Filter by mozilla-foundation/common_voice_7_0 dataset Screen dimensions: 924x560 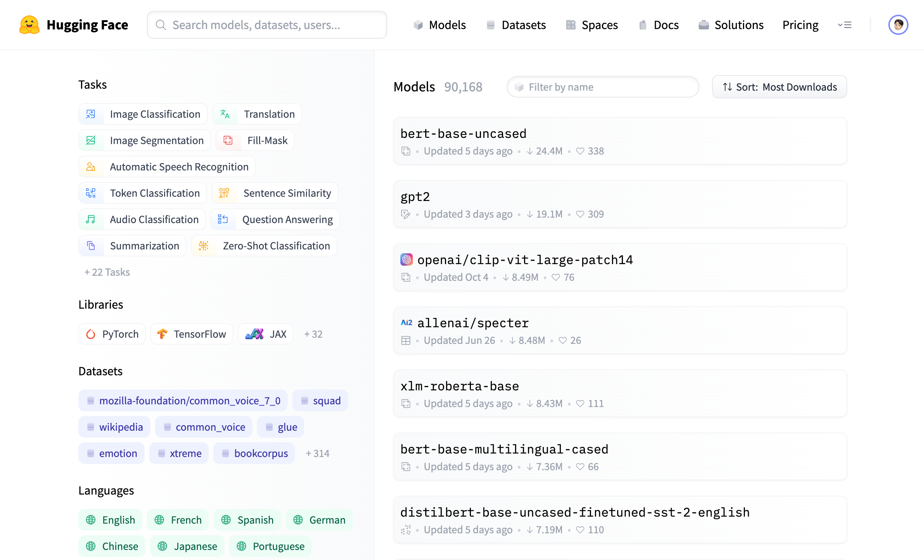pos(183,401)
